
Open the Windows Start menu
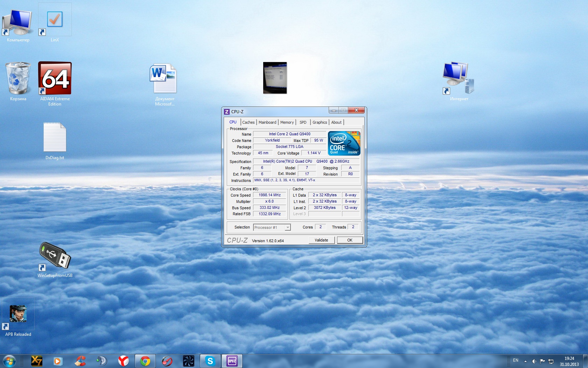pyautogui.click(x=9, y=361)
